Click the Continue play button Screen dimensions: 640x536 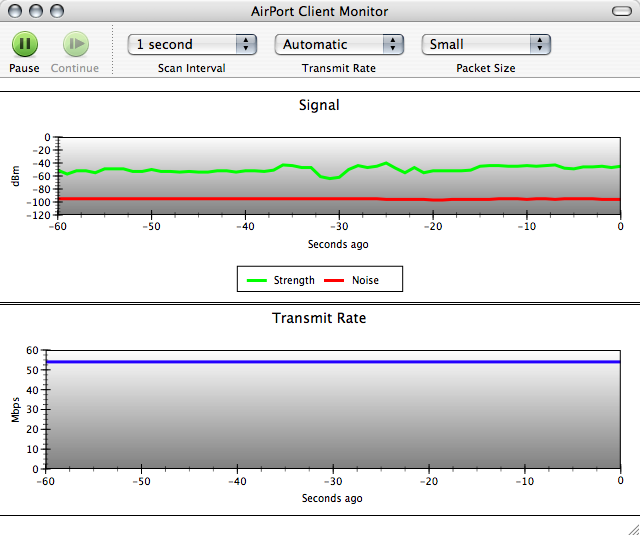[76, 44]
